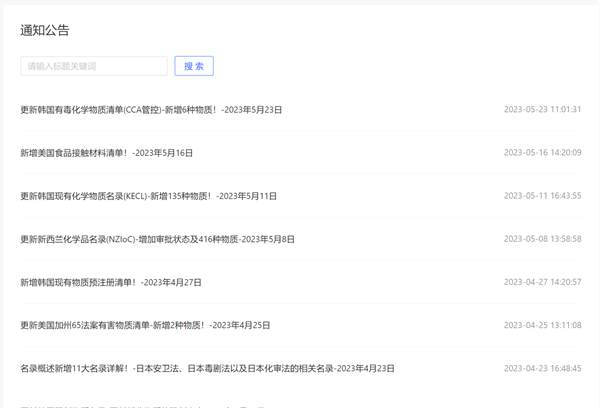Open the New Zealand NZIoC inventory notice

[157, 239]
